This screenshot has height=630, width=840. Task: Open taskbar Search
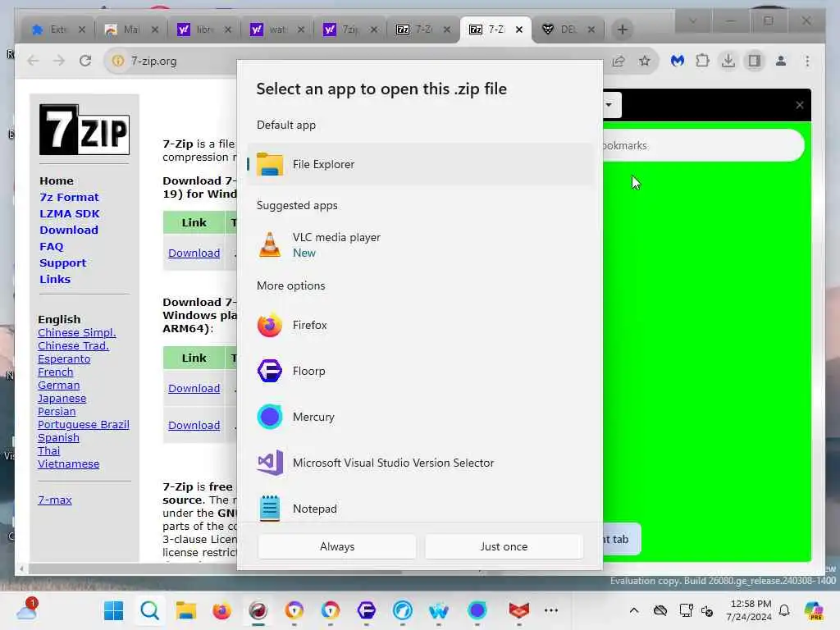(149, 610)
